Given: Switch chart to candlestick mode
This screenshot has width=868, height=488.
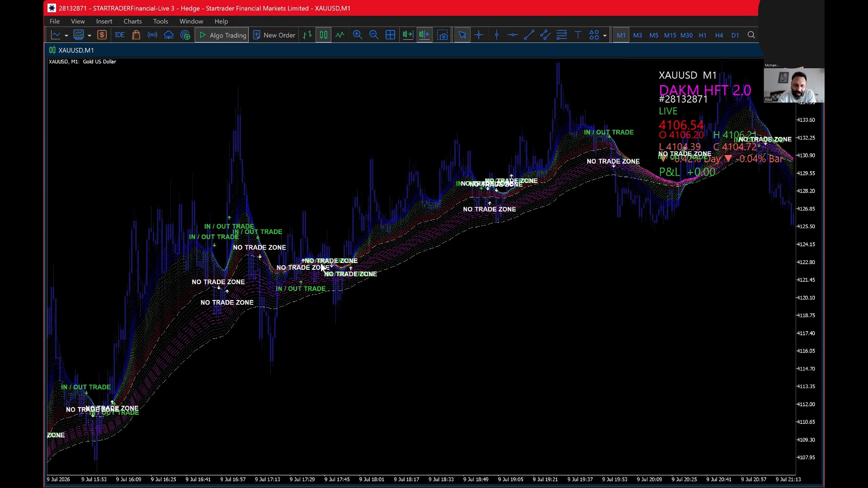Looking at the screenshot, I should (324, 35).
